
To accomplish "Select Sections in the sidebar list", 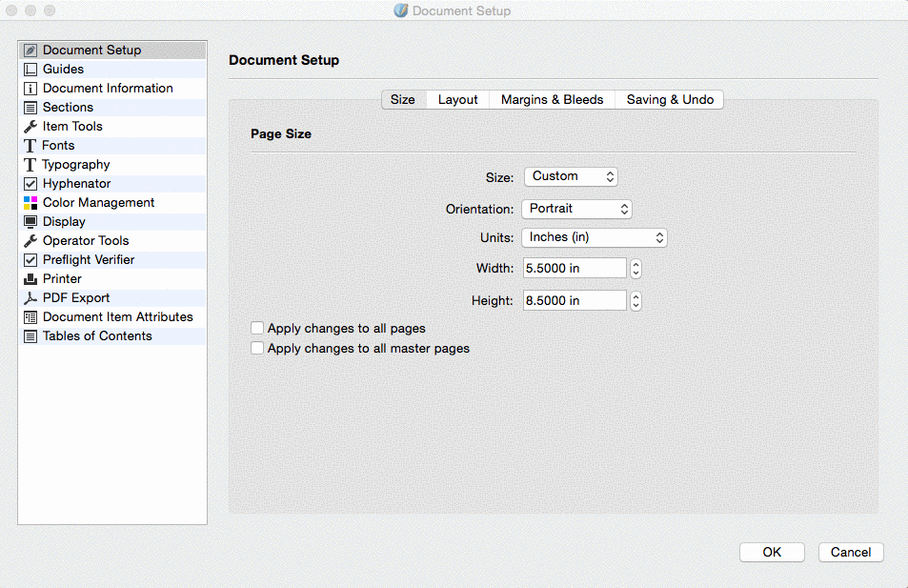I will (x=68, y=108).
